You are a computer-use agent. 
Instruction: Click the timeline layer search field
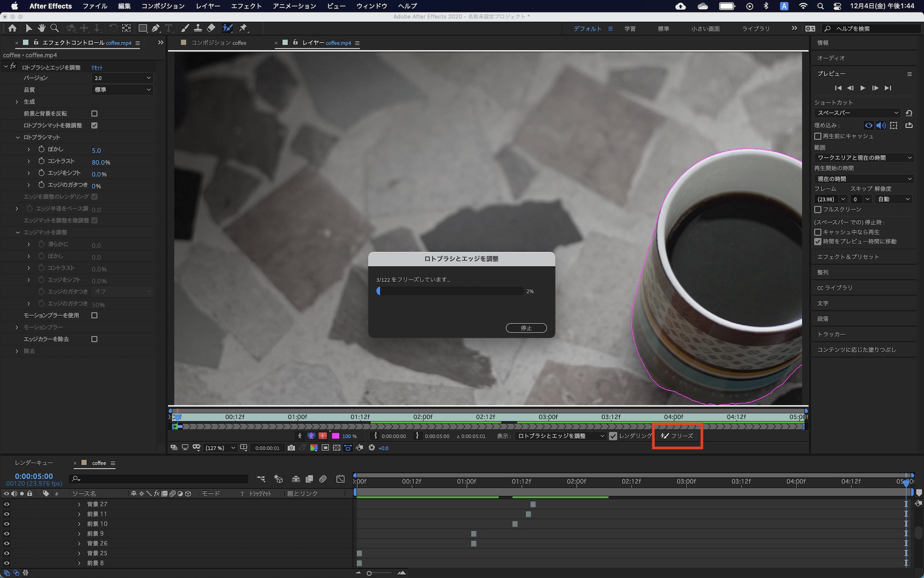click(159, 479)
